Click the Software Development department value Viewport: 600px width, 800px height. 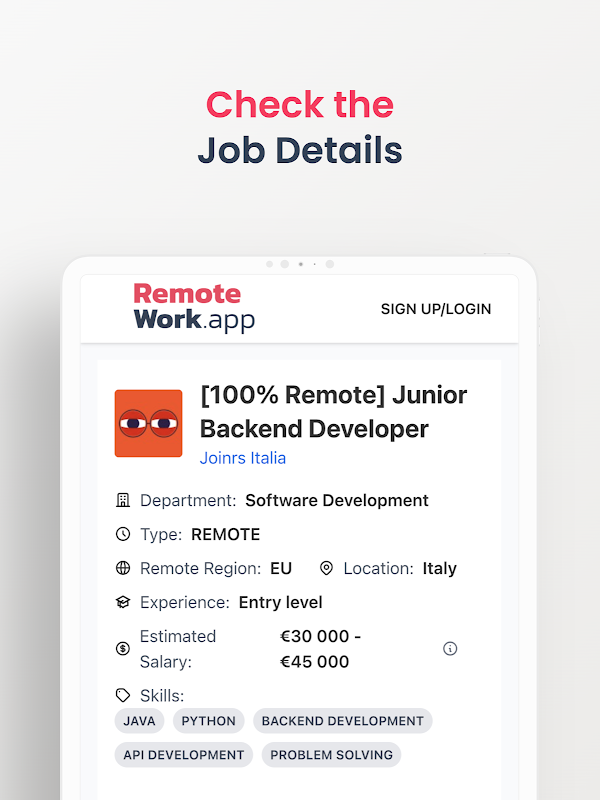pyautogui.click(x=337, y=500)
